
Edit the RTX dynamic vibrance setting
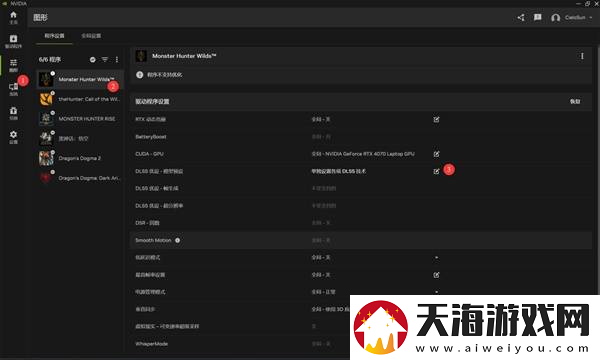[436, 119]
